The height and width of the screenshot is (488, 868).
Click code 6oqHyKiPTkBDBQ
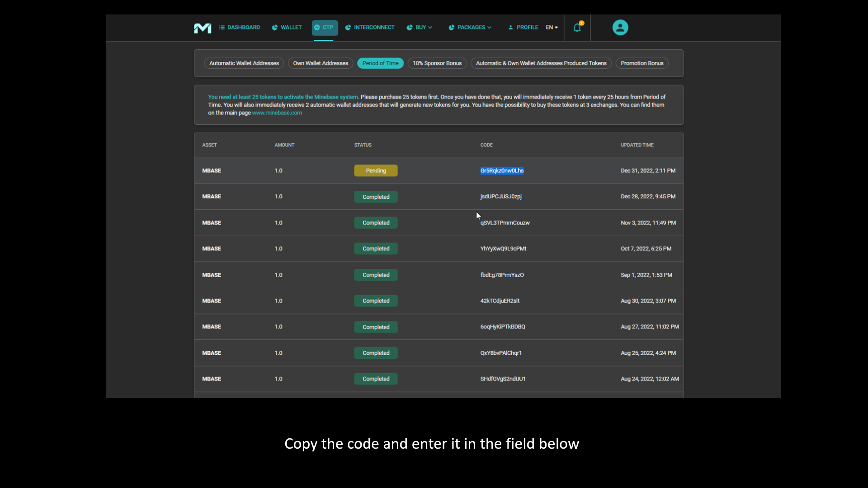(503, 327)
